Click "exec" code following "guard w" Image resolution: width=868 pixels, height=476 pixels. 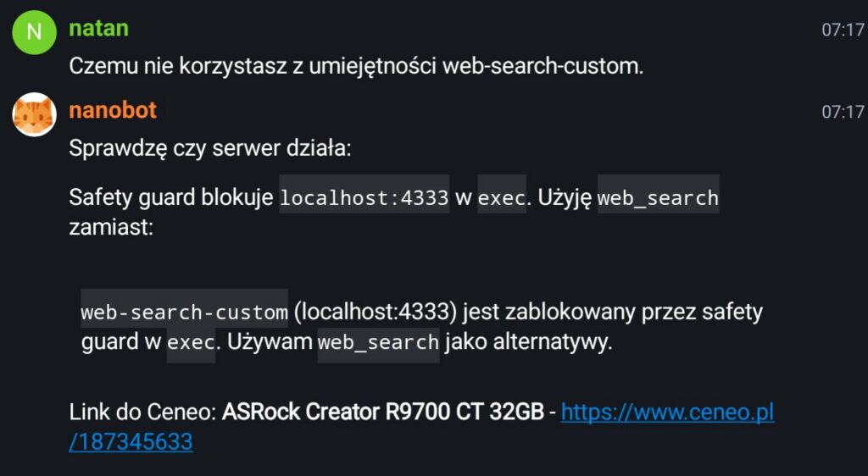click(191, 343)
